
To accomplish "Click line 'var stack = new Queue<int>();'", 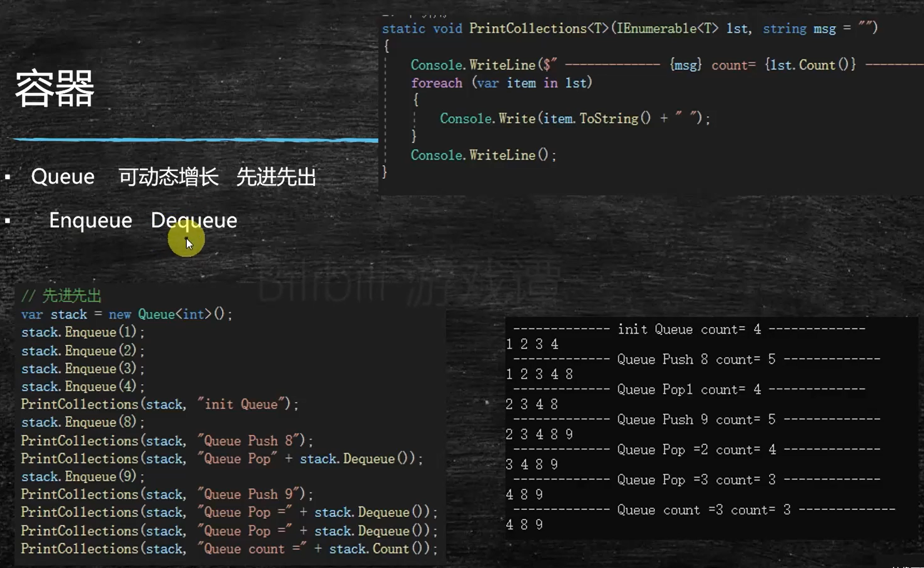I will [127, 314].
